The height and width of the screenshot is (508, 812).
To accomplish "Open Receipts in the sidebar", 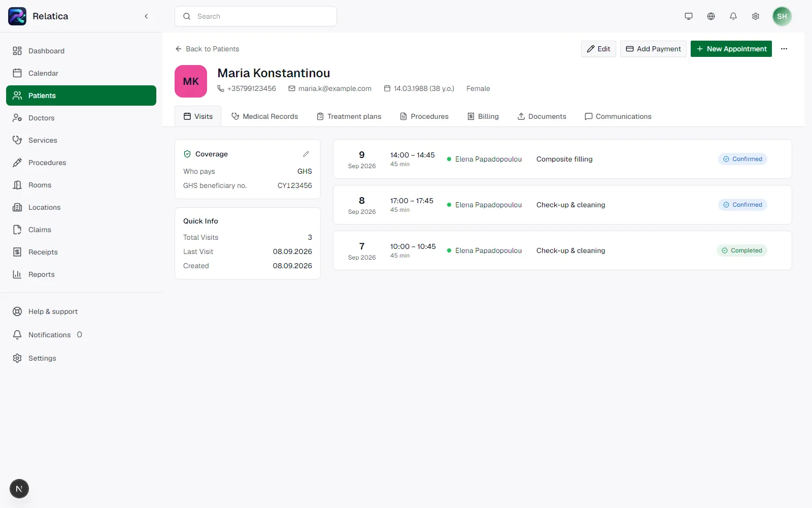I will (81, 252).
